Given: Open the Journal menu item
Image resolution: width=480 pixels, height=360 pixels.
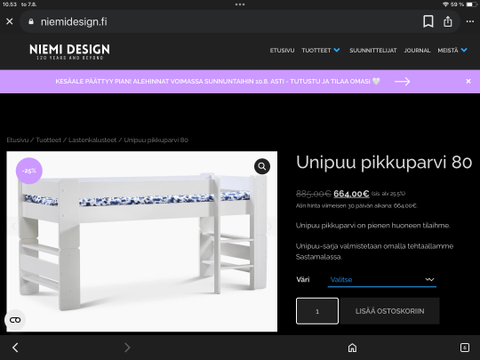Looking at the screenshot, I should tap(417, 50).
